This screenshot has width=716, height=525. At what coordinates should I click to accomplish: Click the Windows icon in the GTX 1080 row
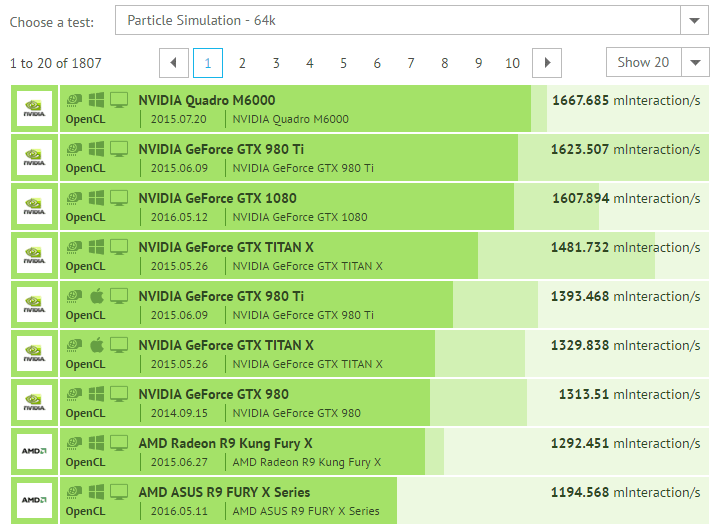[97, 198]
